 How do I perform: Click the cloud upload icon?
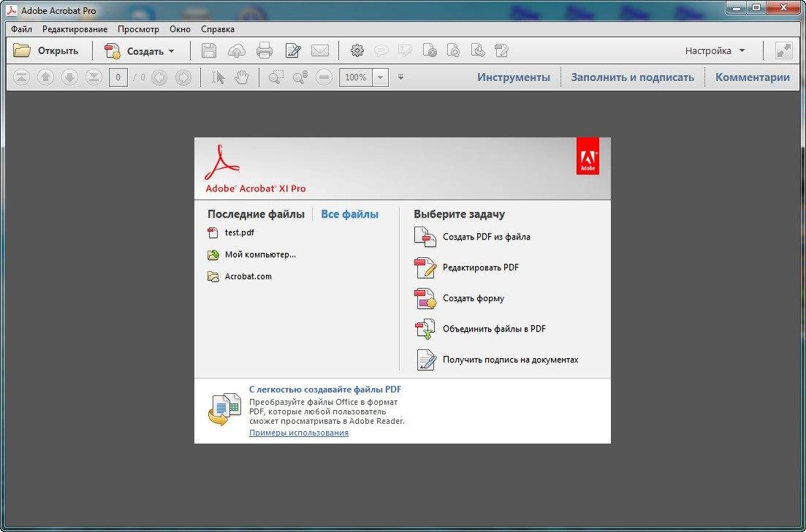pyautogui.click(x=237, y=50)
